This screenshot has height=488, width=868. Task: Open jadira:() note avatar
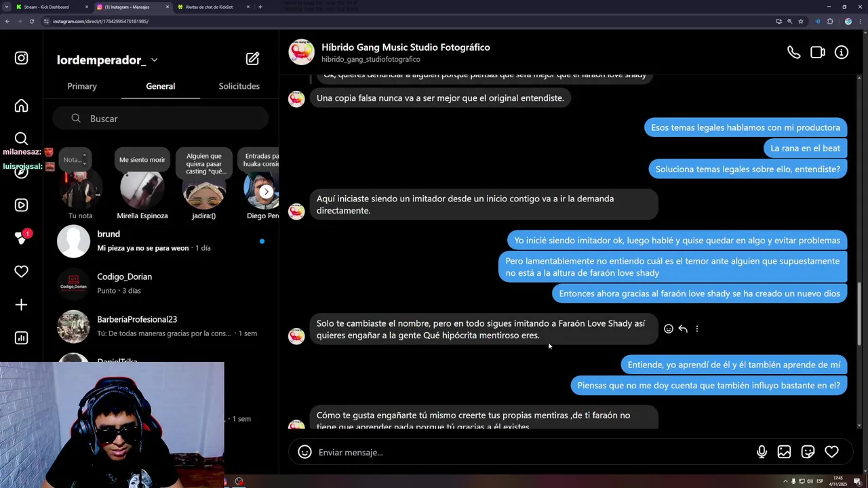click(204, 190)
